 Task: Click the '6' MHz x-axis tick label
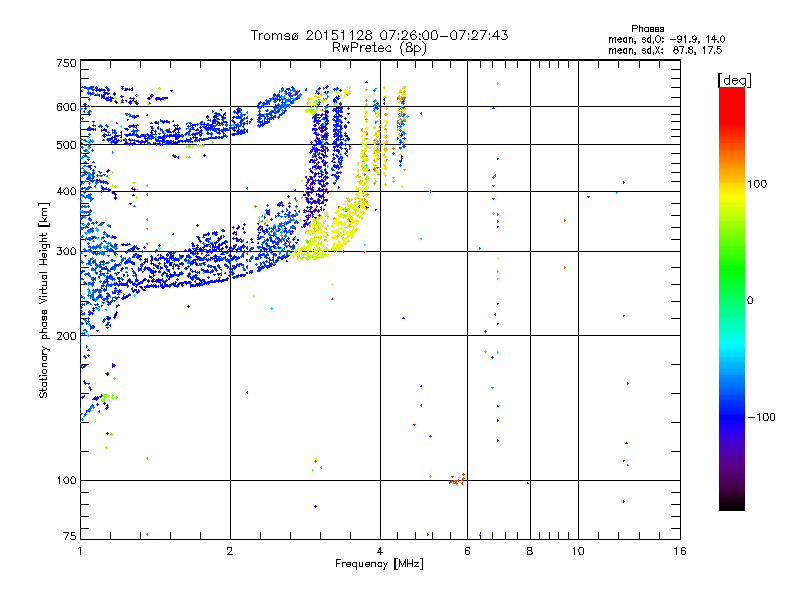[x=467, y=551]
